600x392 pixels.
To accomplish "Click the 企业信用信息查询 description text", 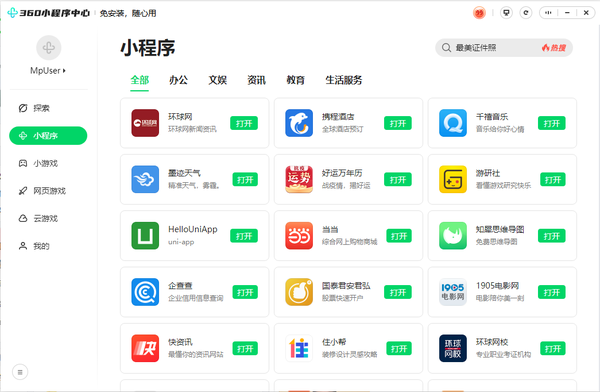I will click(196, 298).
